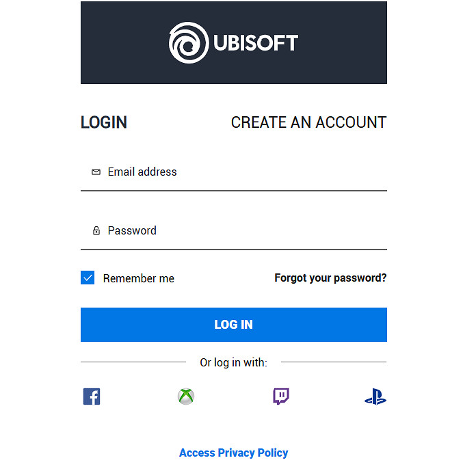Open the Access Privacy Policy link
476x471 pixels.
coord(233,453)
